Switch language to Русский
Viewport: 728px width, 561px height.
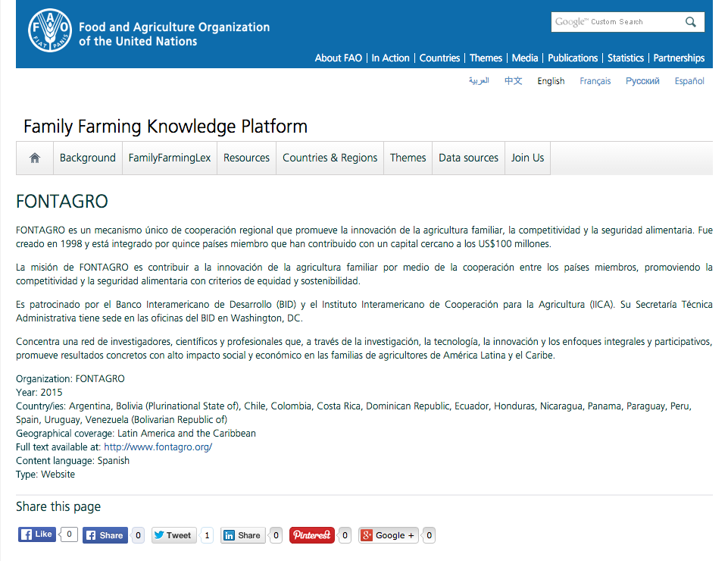(642, 81)
